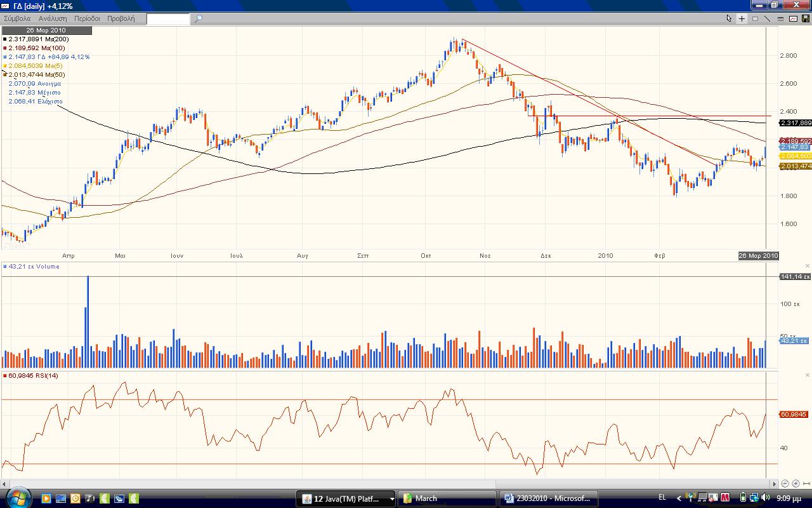Image resolution: width=812 pixels, height=508 pixels.
Task: Open the red McAfee tray icon
Action: 725,498
